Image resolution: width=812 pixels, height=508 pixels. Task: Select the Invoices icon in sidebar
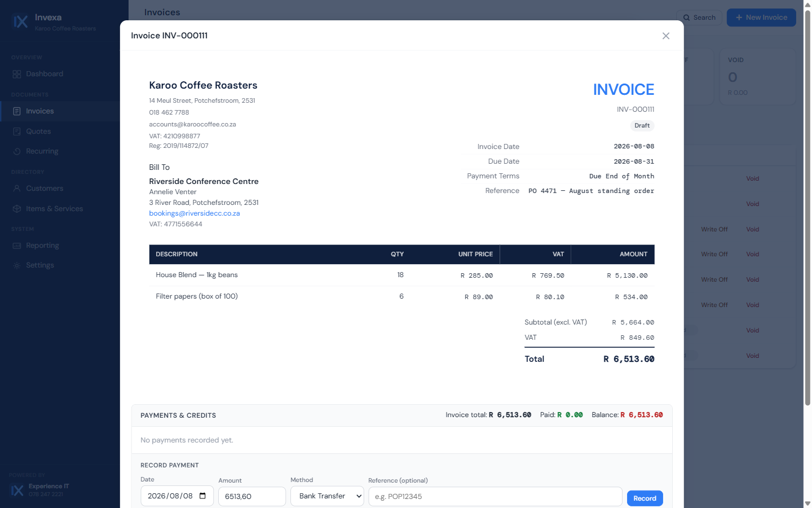click(x=17, y=111)
